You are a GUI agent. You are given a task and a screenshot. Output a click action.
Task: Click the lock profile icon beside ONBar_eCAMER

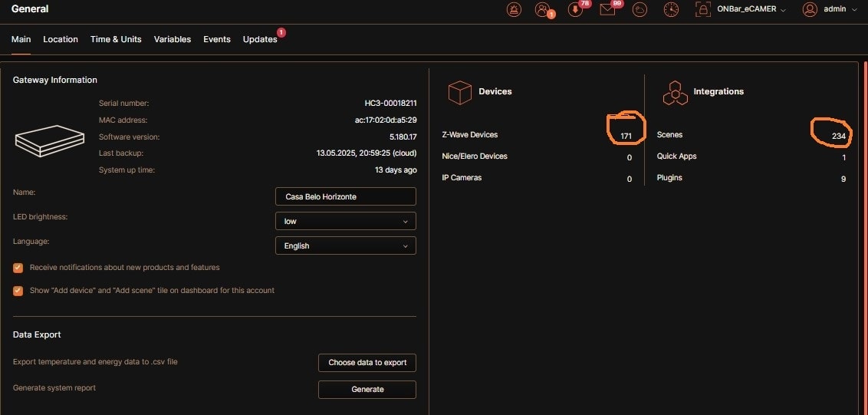(702, 9)
